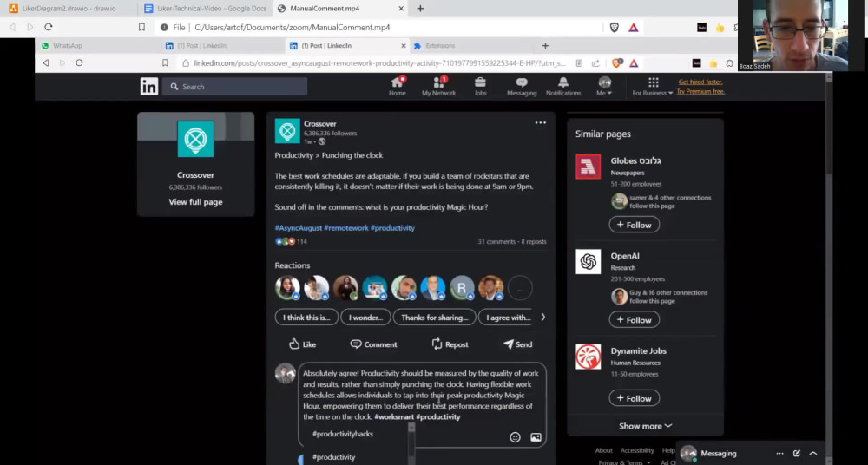868x465 pixels.
Task: Follow the Get hired faster link
Action: 700,82
